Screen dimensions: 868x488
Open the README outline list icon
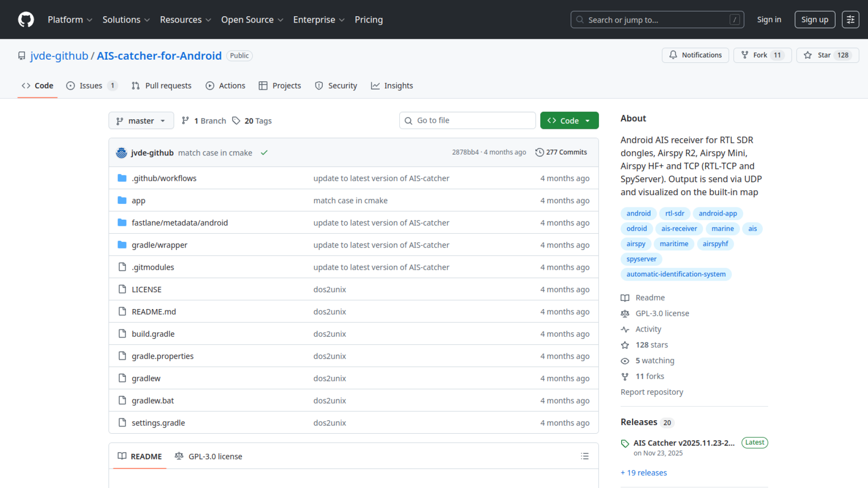pos(585,456)
